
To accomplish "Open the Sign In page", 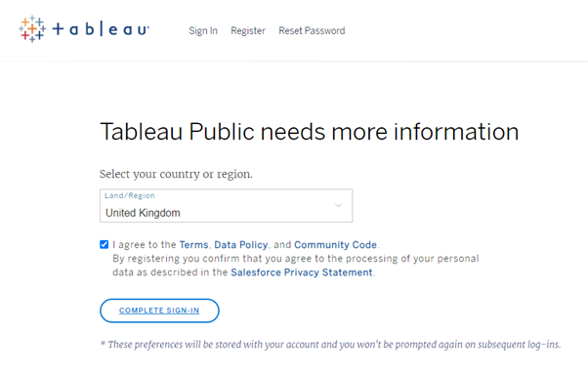I will [203, 30].
